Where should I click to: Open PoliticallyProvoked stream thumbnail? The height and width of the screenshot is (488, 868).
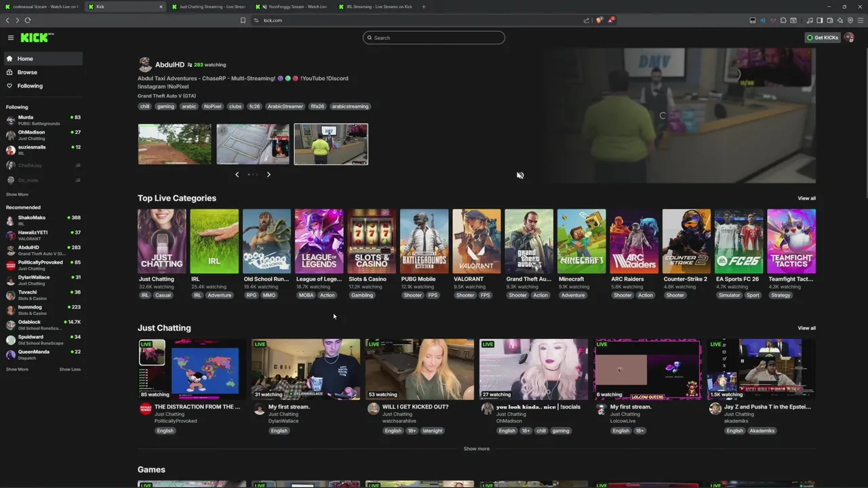[192, 369]
